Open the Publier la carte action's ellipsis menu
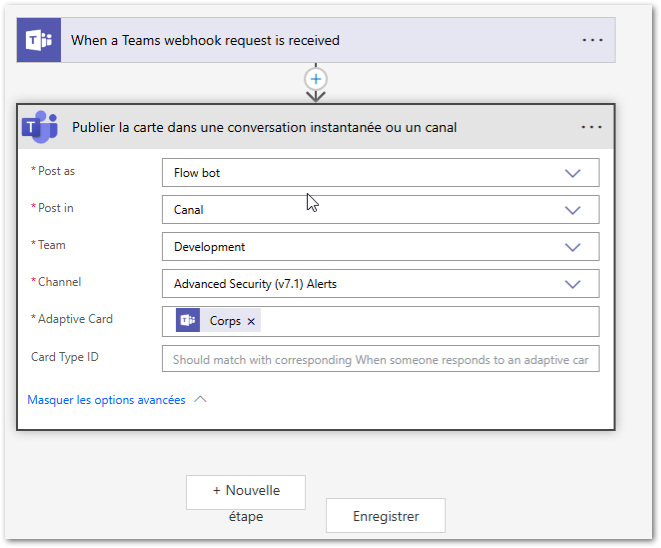Viewport: 661px width, 548px height. (591, 127)
